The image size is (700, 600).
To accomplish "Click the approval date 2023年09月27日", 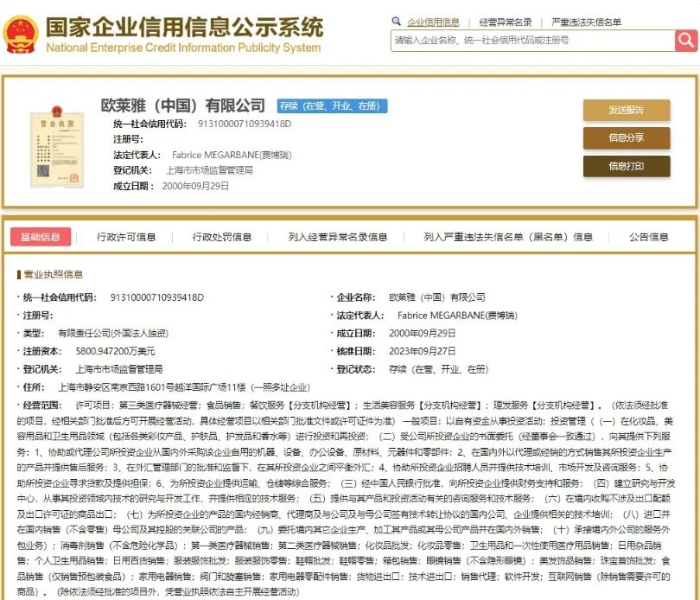I will tap(423, 351).
